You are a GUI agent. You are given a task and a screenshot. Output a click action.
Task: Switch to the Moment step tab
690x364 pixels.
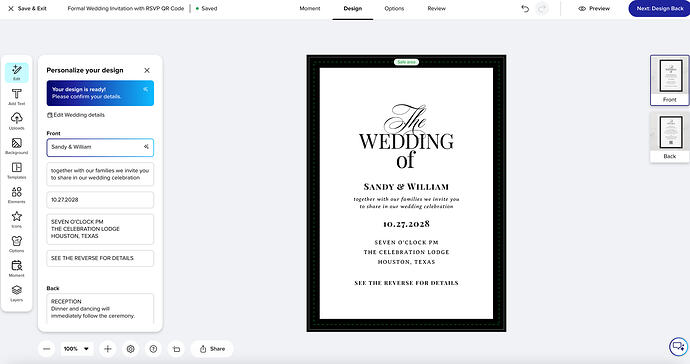(310, 8)
